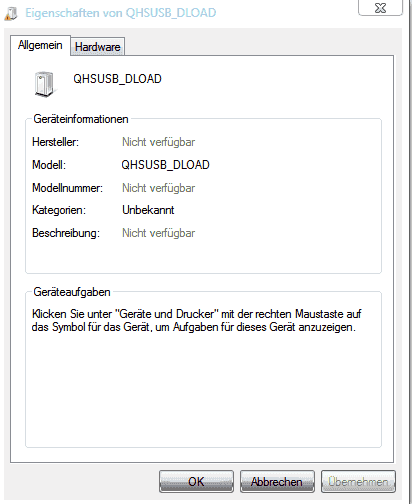The height and width of the screenshot is (504, 412).
Task: Click the Beschreibung value Nicht verfügbar
Action: [158, 233]
